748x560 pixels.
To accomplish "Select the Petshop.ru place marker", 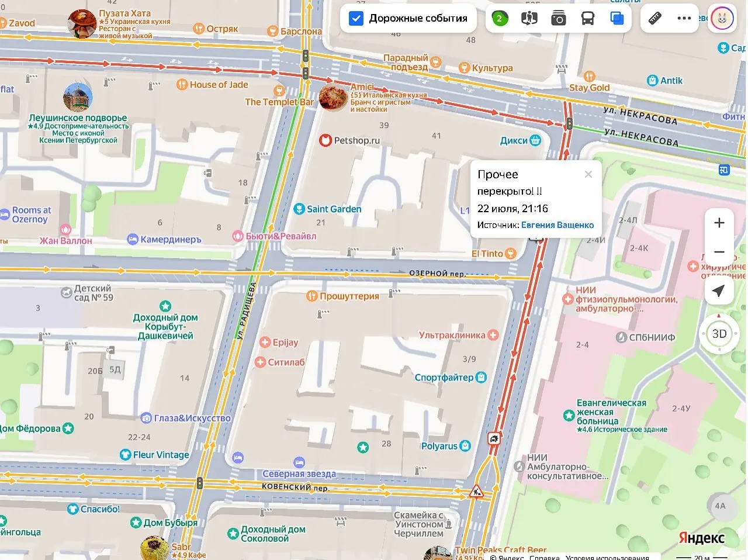I will [349, 140].
